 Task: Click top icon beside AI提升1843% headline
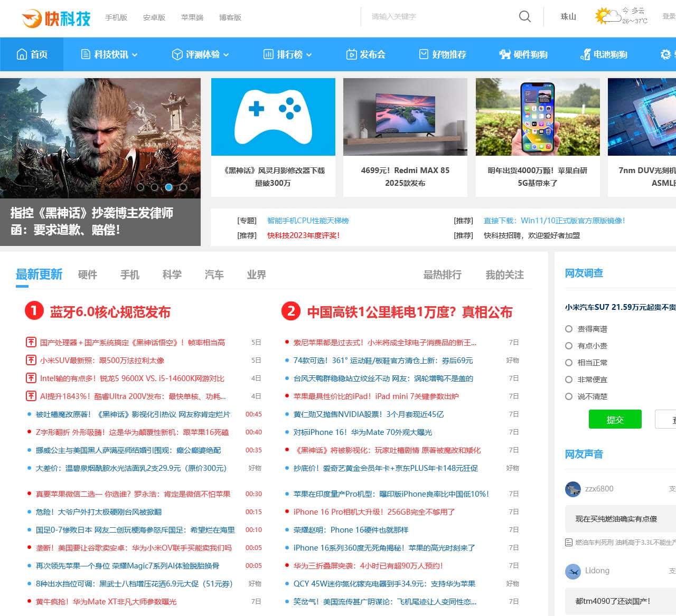tap(31, 396)
